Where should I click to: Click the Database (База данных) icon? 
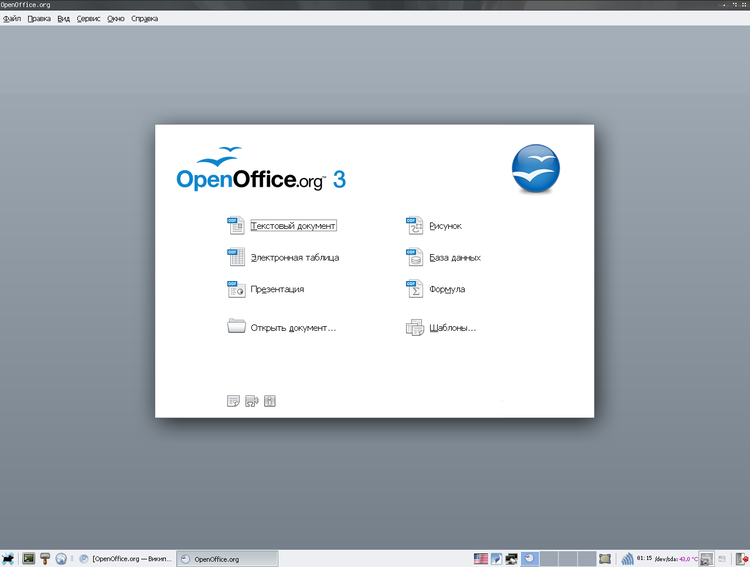pyautogui.click(x=414, y=257)
